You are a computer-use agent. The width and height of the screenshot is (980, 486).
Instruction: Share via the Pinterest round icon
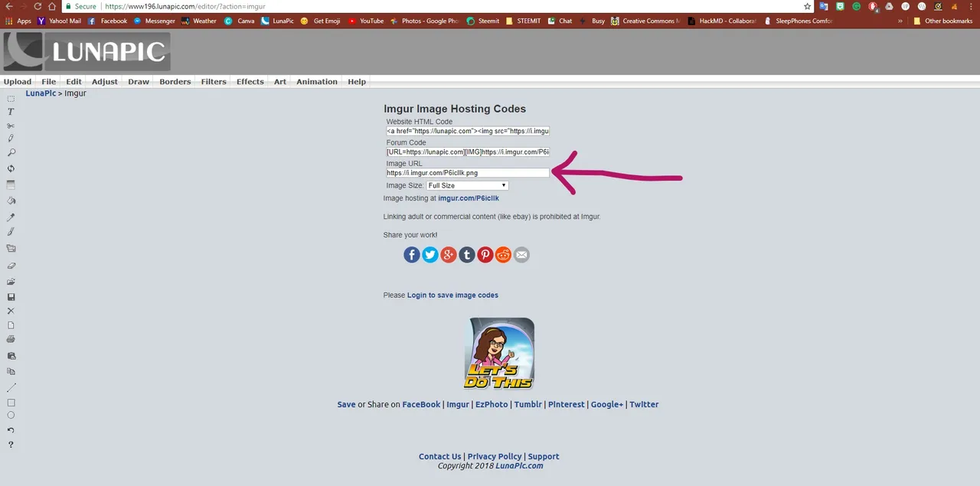[x=485, y=255]
